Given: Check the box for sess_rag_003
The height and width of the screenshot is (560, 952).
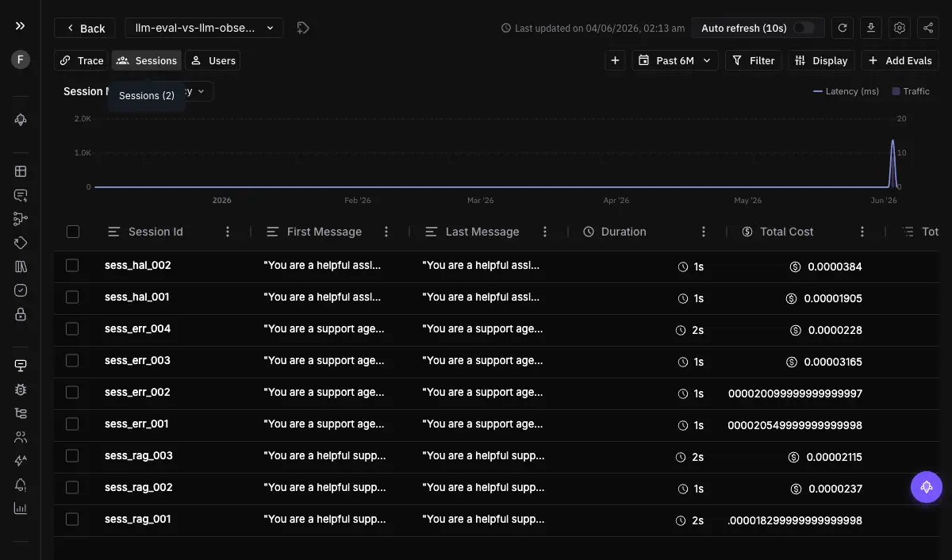Looking at the screenshot, I should (72, 455).
